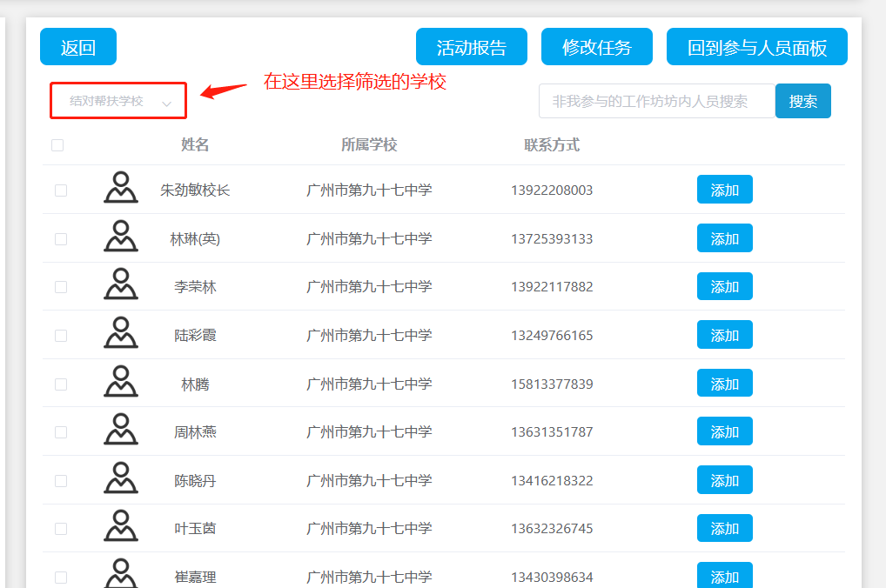Select the name 崔嘉理

tap(195, 578)
